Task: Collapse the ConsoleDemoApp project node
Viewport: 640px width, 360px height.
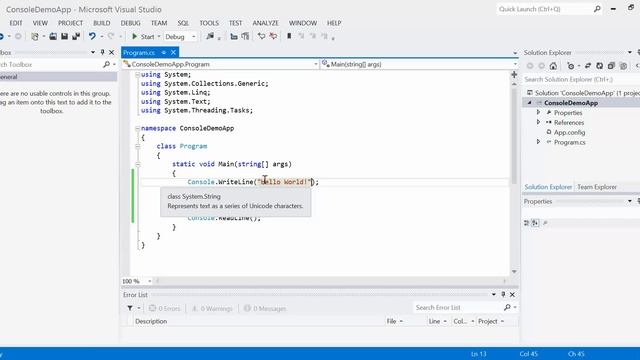Action: tap(530, 103)
